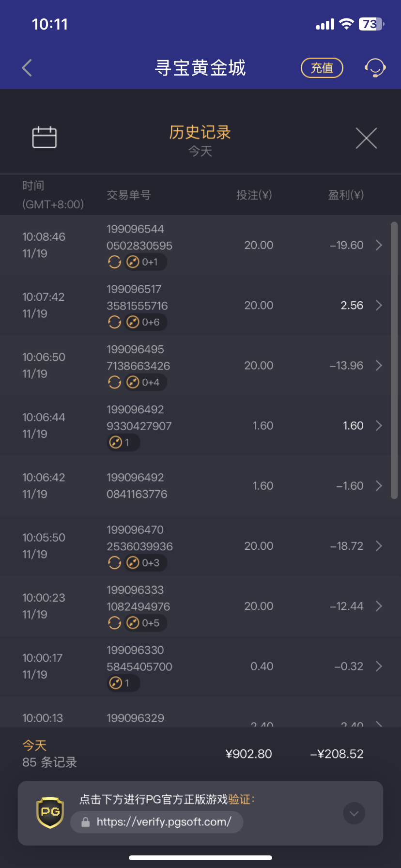
Task: Expand the 10:05:50 record chevron
Action: coord(379,546)
